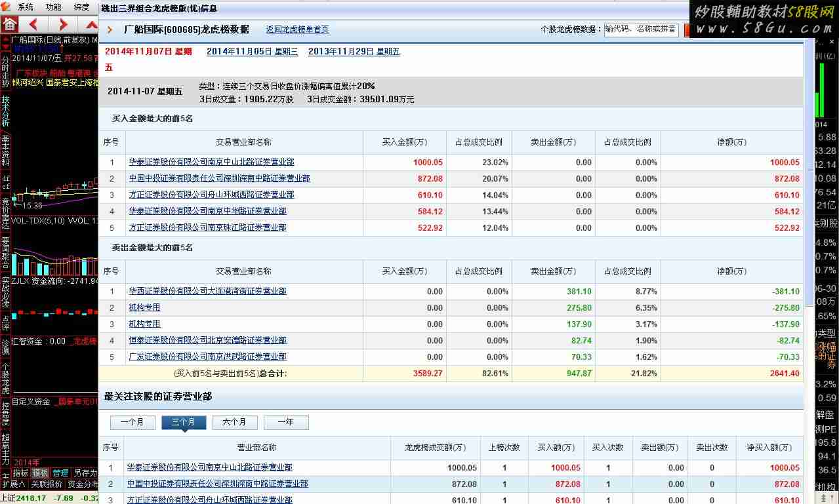Click the 模板 tab at chart bottom
Image resolution: width=839 pixels, height=504 pixels.
41,473
